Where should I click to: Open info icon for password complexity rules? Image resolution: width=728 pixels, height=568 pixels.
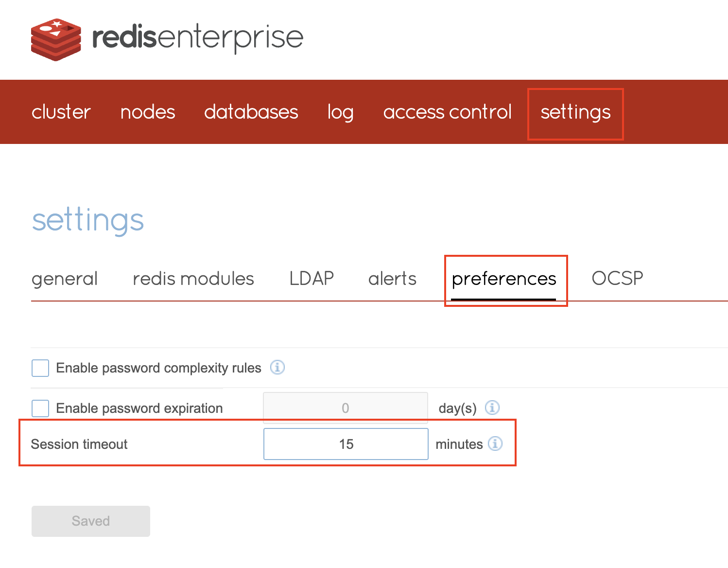tap(277, 367)
